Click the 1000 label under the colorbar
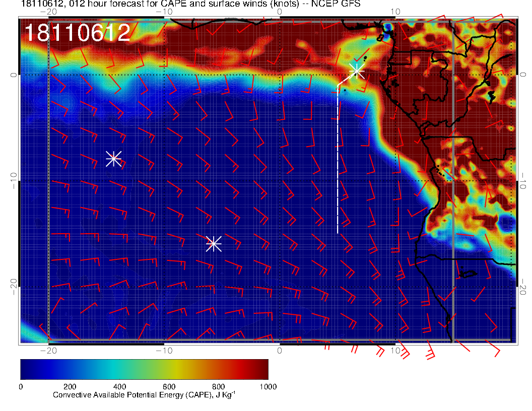The image size is (532, 411). pos(268,386)
